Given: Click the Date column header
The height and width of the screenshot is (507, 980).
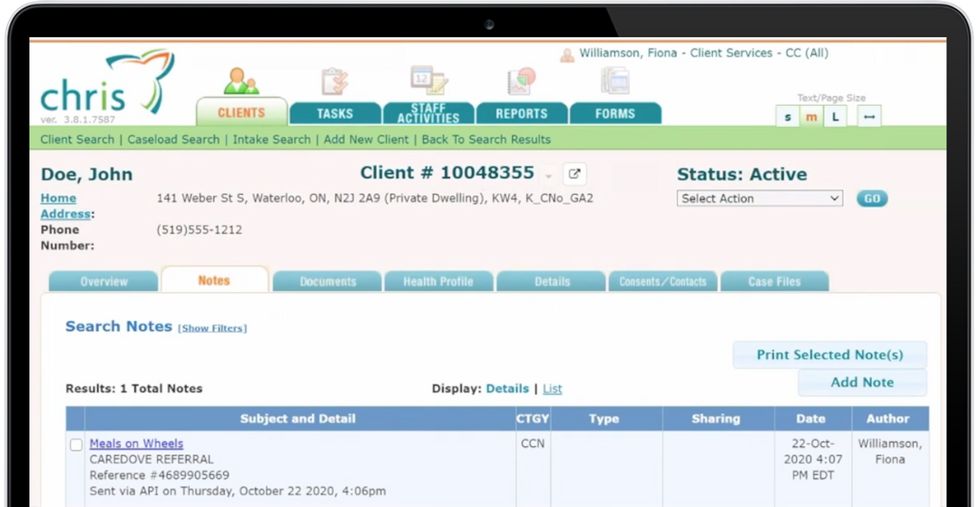Looking at the screenshot, I should [811, 419].
